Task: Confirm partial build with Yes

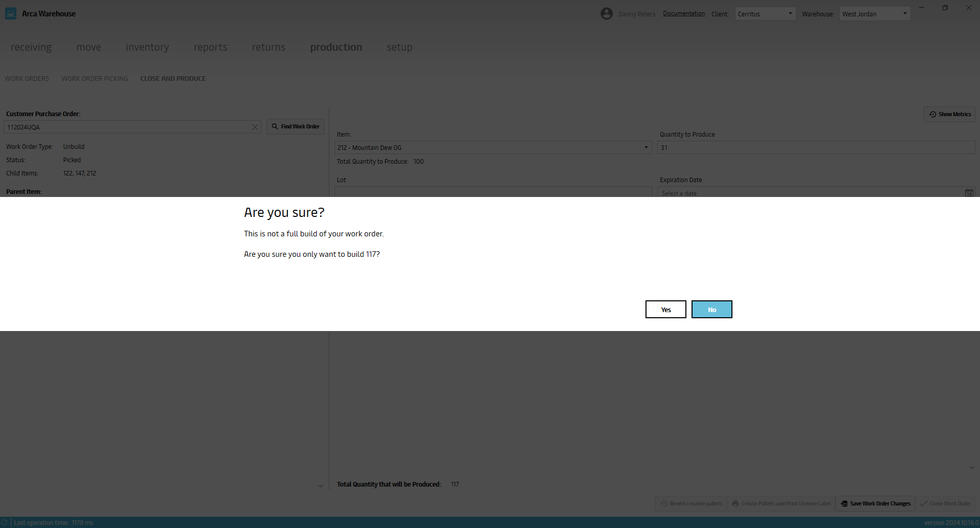Action: pyautogui.click(x=665, y=310)
